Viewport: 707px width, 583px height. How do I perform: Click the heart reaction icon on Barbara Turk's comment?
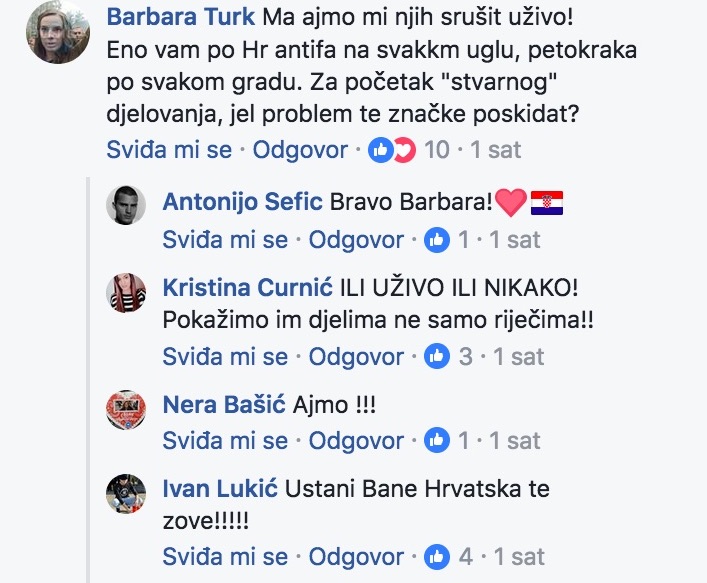(405, 150)
